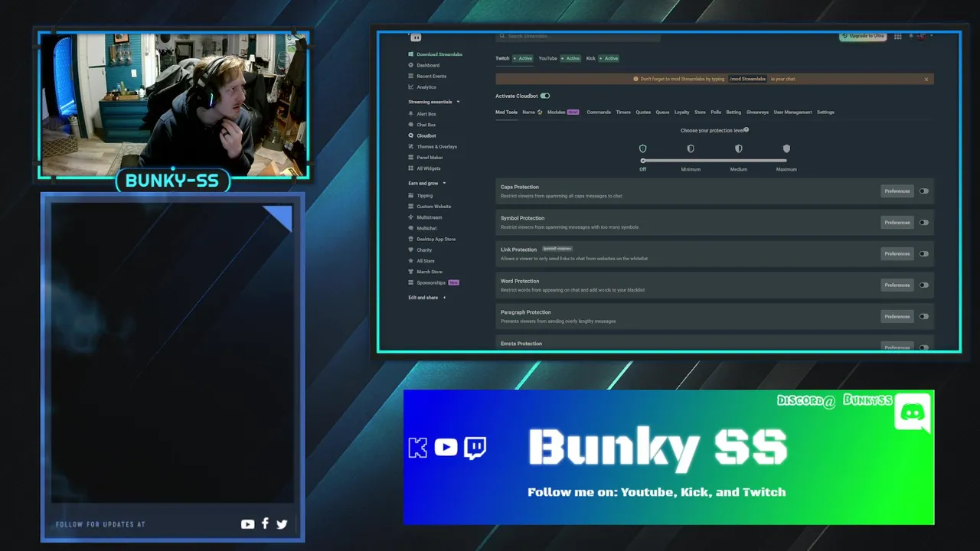Enable the Link Protection toggle

[x=924, y=253]
